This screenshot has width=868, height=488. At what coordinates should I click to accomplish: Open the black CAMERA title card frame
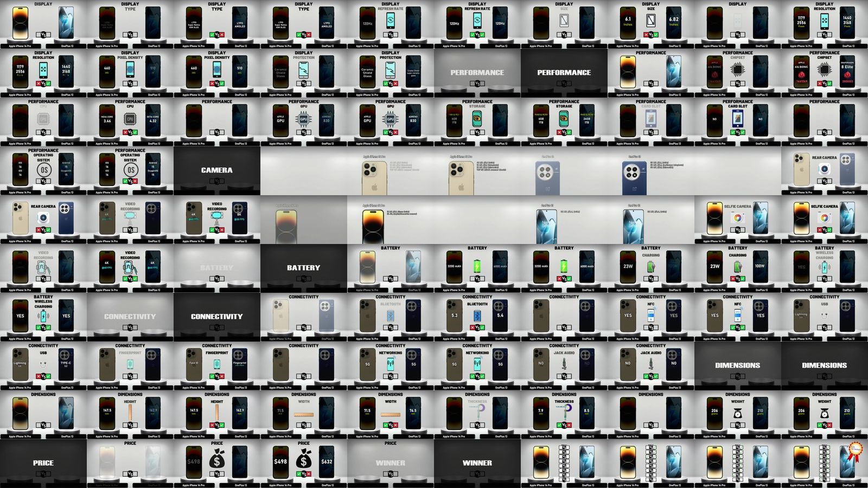[x=217, y=170]
